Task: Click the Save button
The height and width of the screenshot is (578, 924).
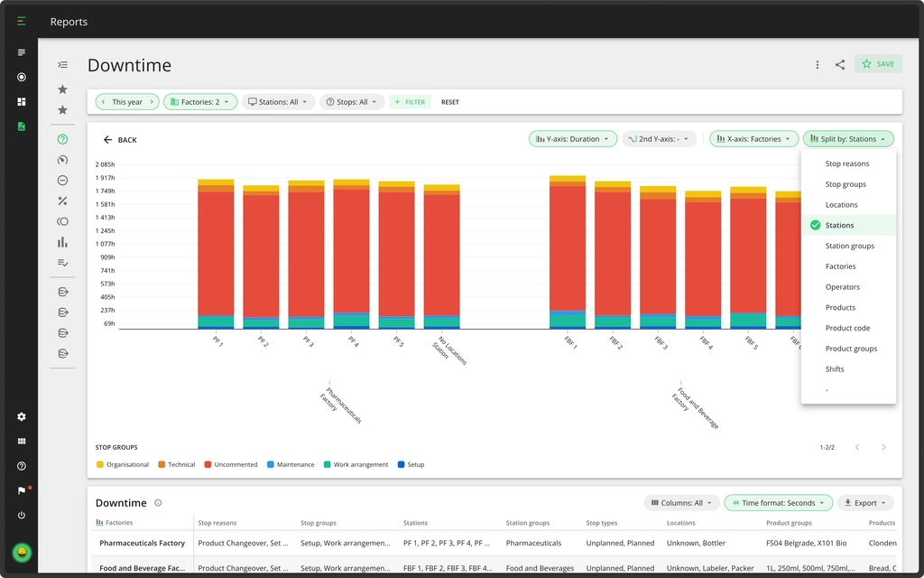Action: (878, 64)
